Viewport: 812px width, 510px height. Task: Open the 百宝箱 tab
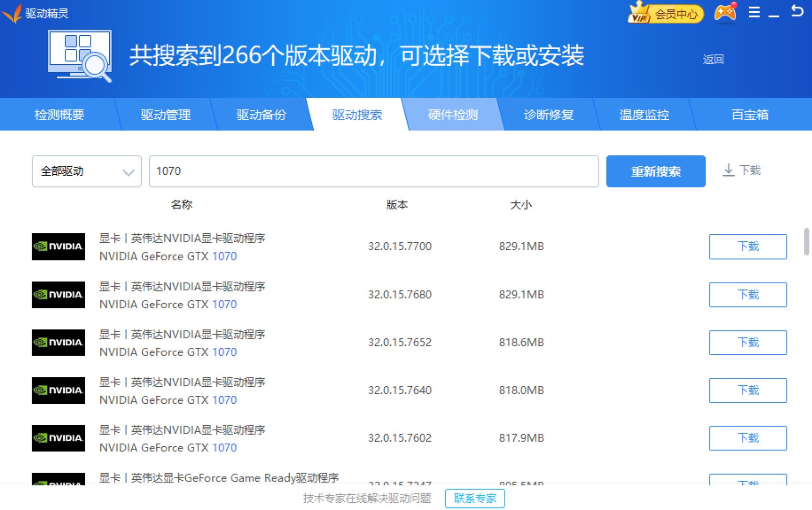coord(750,115)
